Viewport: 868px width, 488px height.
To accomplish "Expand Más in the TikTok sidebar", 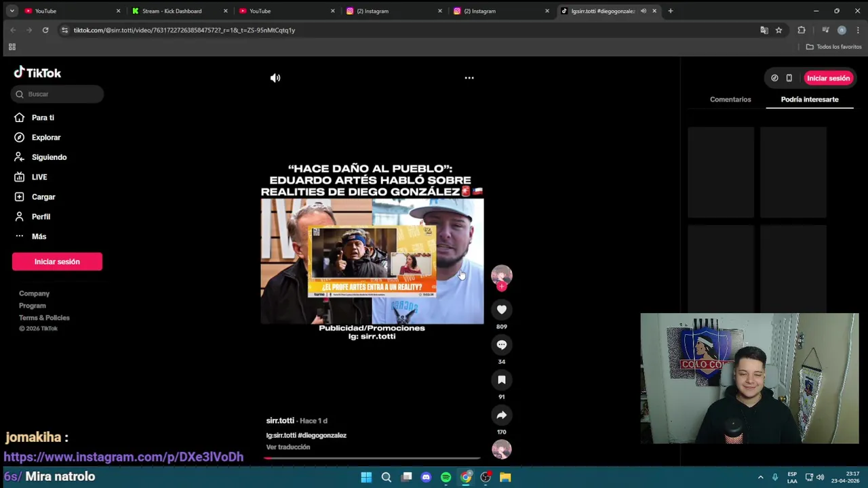I will [39, 237].
